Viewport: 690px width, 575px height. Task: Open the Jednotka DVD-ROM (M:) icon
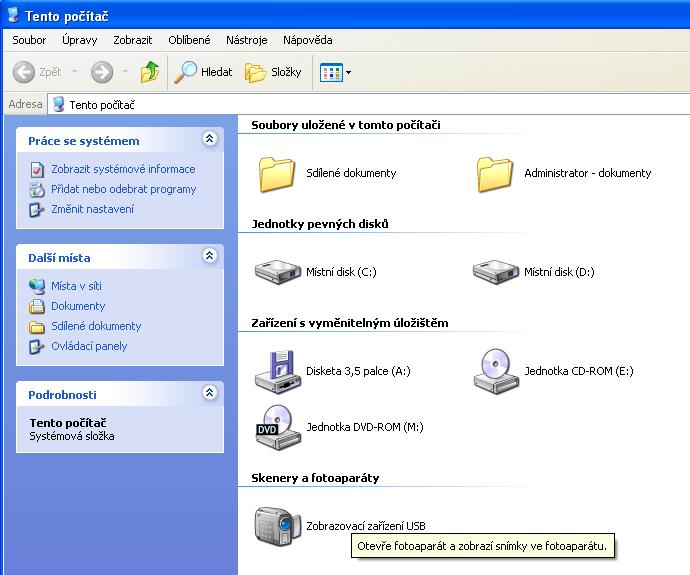[277, 427]
